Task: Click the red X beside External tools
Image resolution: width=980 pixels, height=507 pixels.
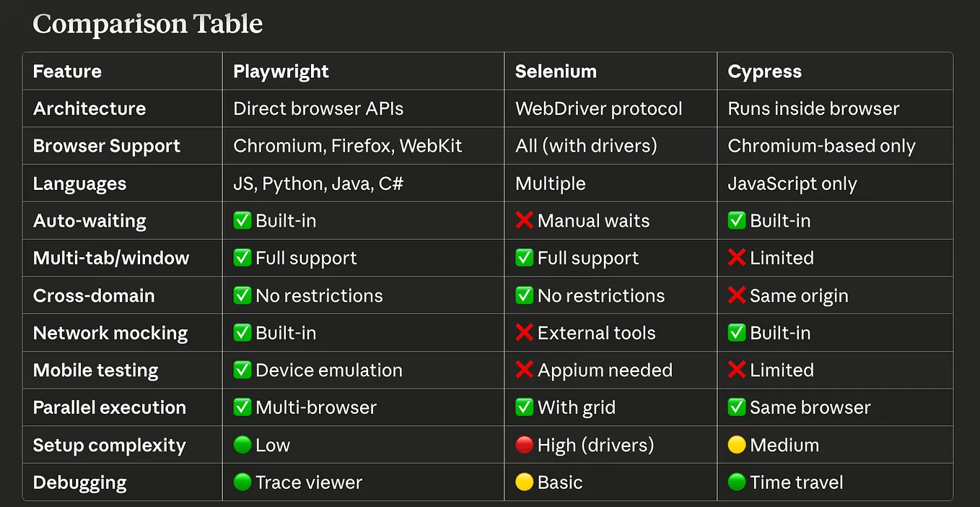Action: tap(524, 333)
